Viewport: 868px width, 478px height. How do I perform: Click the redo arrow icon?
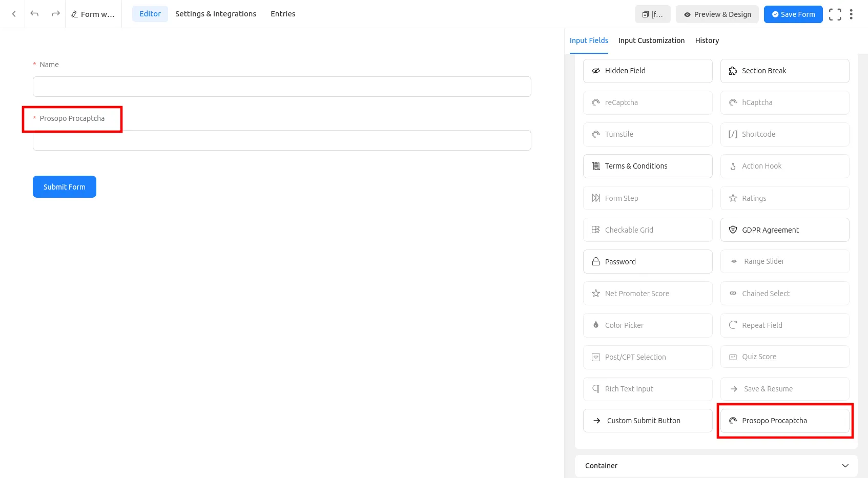tap(55, 14)
